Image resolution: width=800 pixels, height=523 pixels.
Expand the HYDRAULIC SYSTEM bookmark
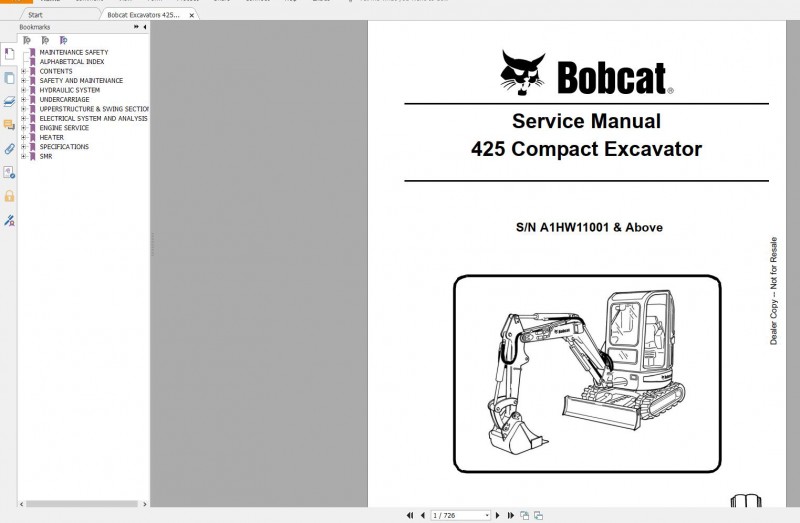(23, 90)
